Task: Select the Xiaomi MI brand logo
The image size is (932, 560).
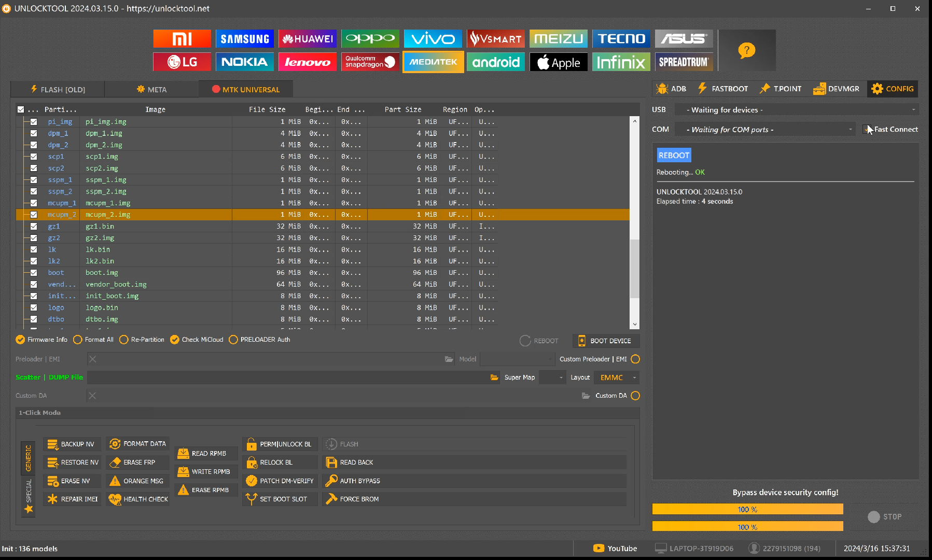Action: click(182, 38)
